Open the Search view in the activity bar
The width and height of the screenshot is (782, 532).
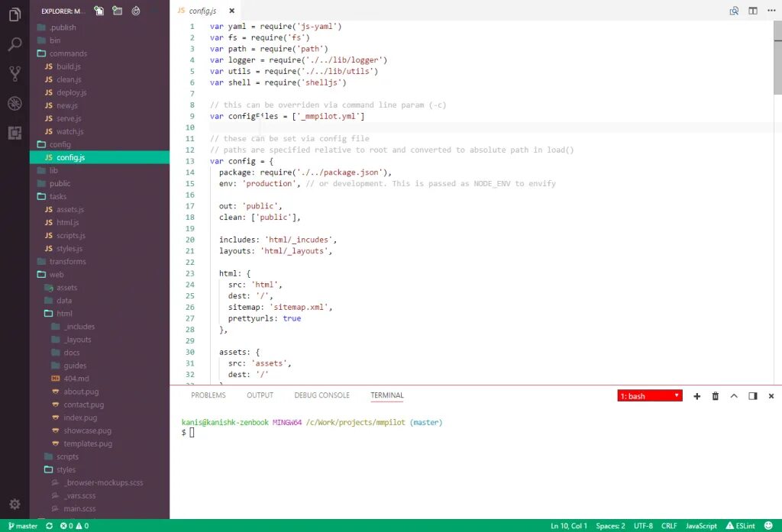[15, 44]
